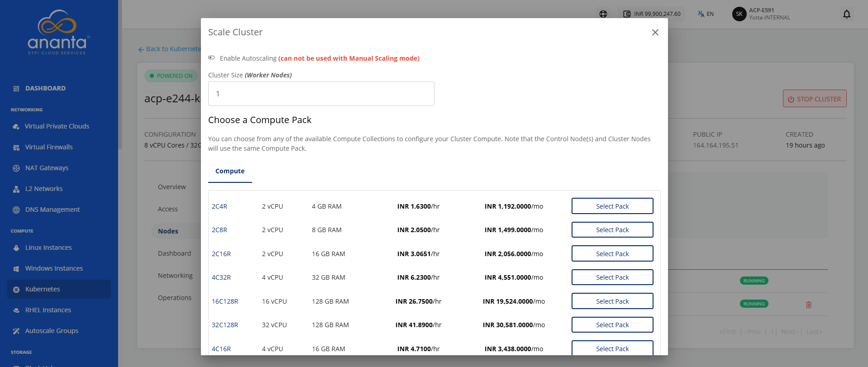Open the cluster Dashboard section tab
Image resolution: width=868 pixels, height=367 pixels.
point(174,253)
